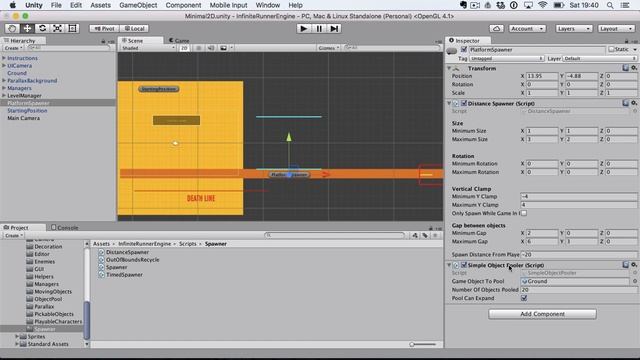The height and width of the screenshot is (360, 640).
Task: Open Distance Spawner help icon
Action: pyautogui.click(x=625, y=103)
